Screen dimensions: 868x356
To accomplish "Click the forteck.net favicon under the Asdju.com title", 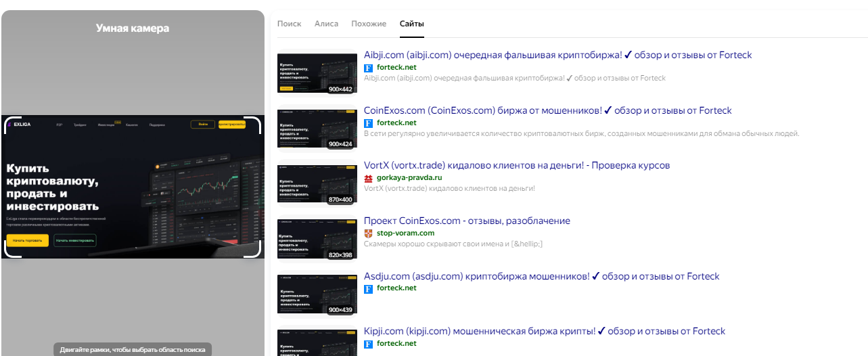I will click(368, 289).
